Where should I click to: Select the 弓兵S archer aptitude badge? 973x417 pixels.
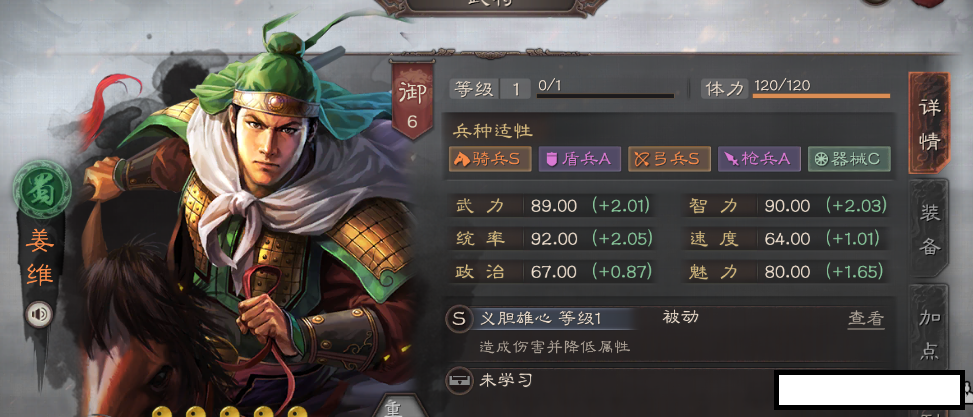pyautogui.click(x=670, y=159)
